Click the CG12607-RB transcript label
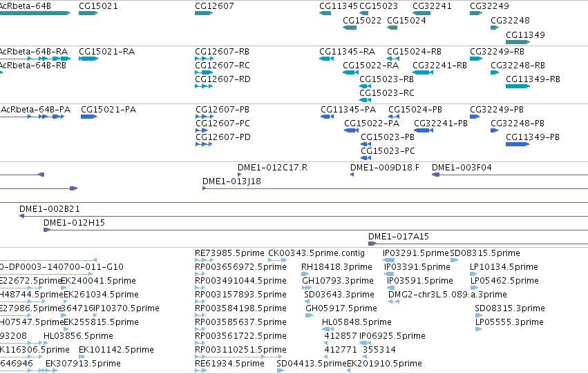Image resolution: width=588 pixels, height=374 pixels. [222, 51]
